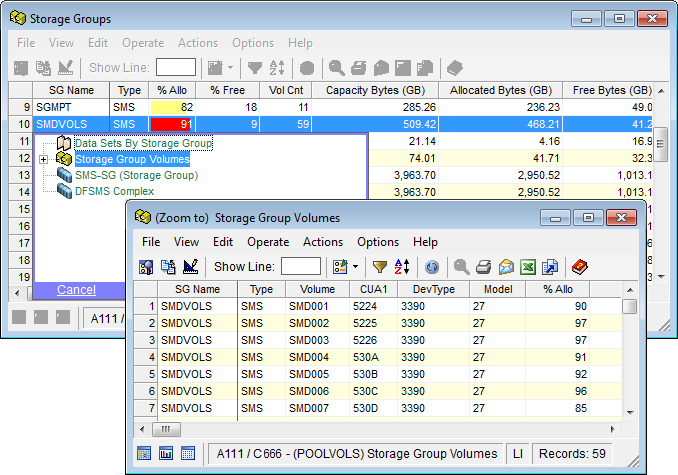Open the red help book icon
Screen dimensions: 678x475
[580, 267]
